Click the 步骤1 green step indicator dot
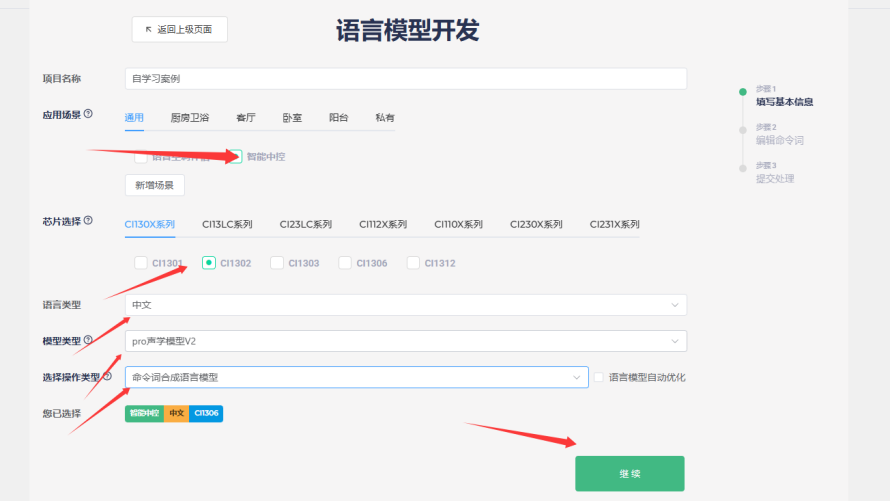 point(742,92)
